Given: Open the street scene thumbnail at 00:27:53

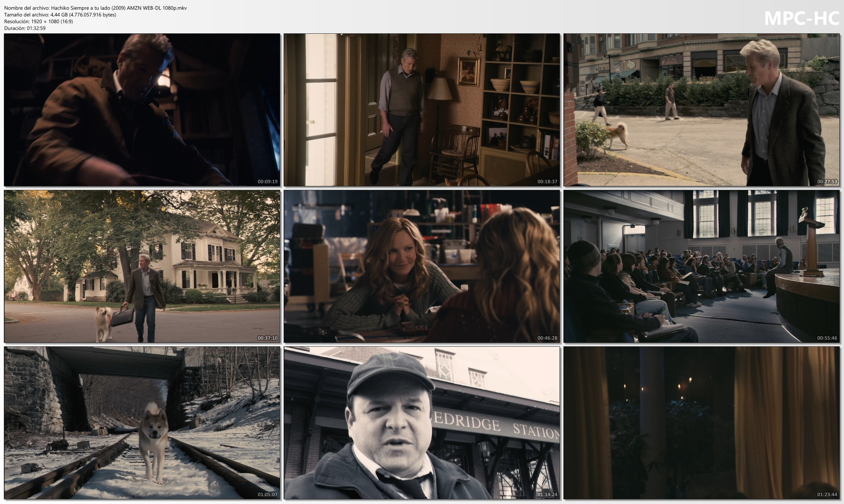Looking at the screenshot, I should (701, 110).
